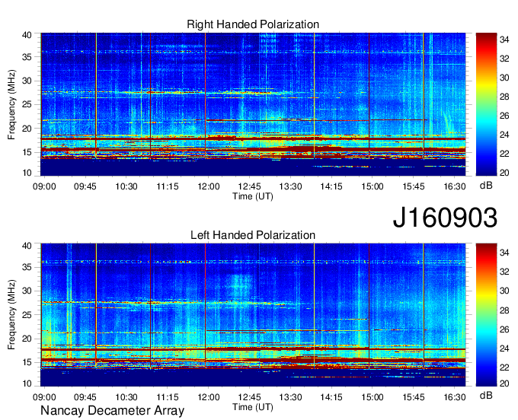Click the 40 MHz tick on Left Handed plot
This screenshot has height=420, width=518.
(27, 246)
